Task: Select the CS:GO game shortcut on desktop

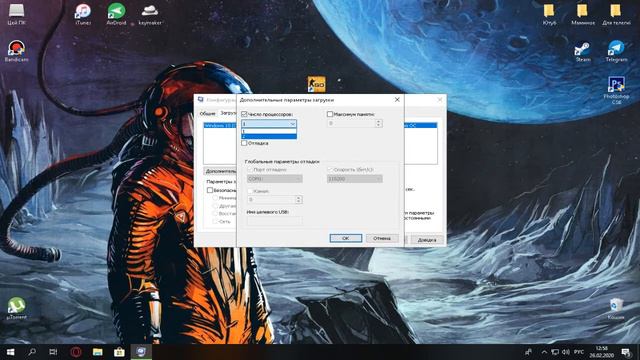Action: [x=316, y=84]
